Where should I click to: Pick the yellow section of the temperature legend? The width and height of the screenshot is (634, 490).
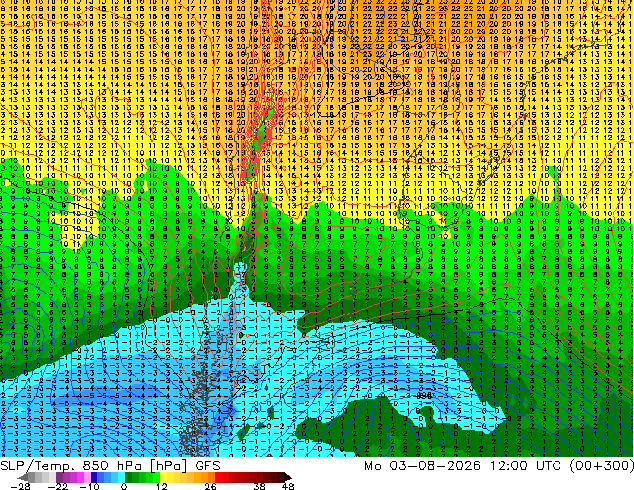[169, 477]
